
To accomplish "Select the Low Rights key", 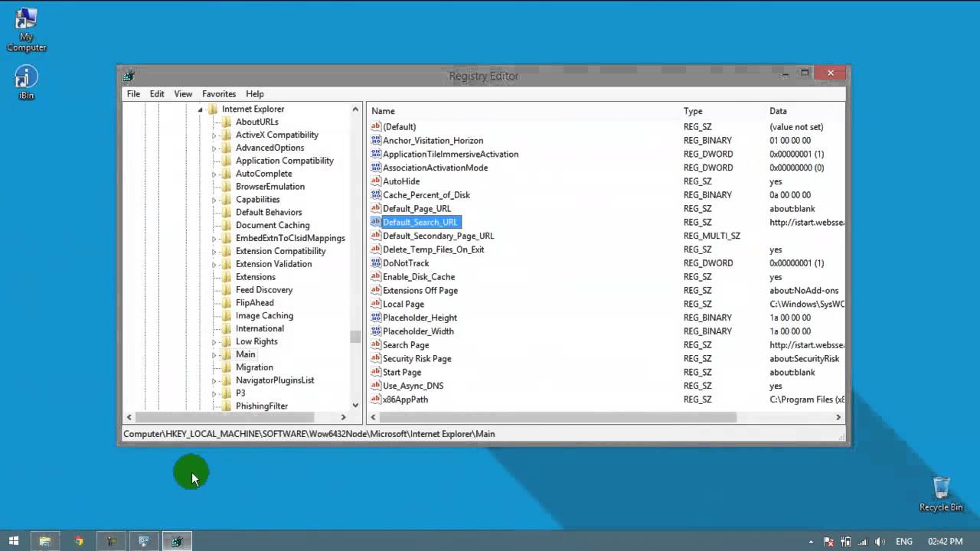I will (256, 341).
